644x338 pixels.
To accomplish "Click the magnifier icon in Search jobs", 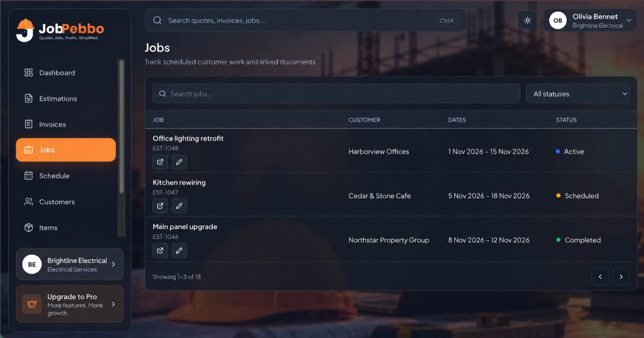I will tap(163, 94).
